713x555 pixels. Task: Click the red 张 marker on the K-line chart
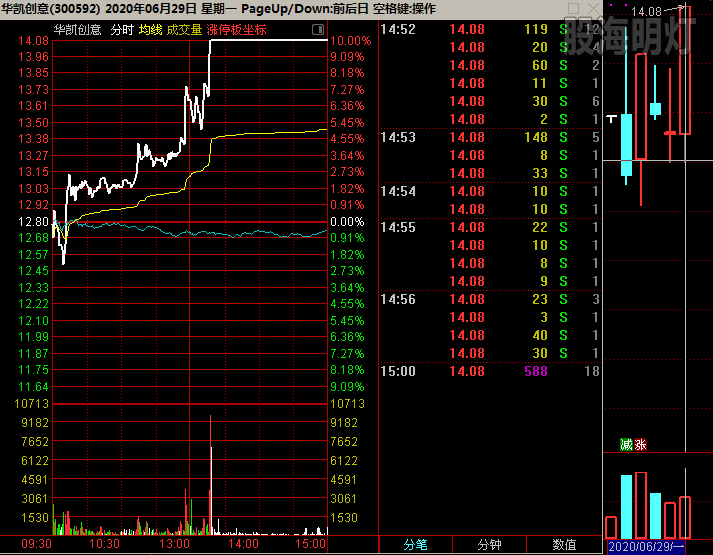pos(640,445)
